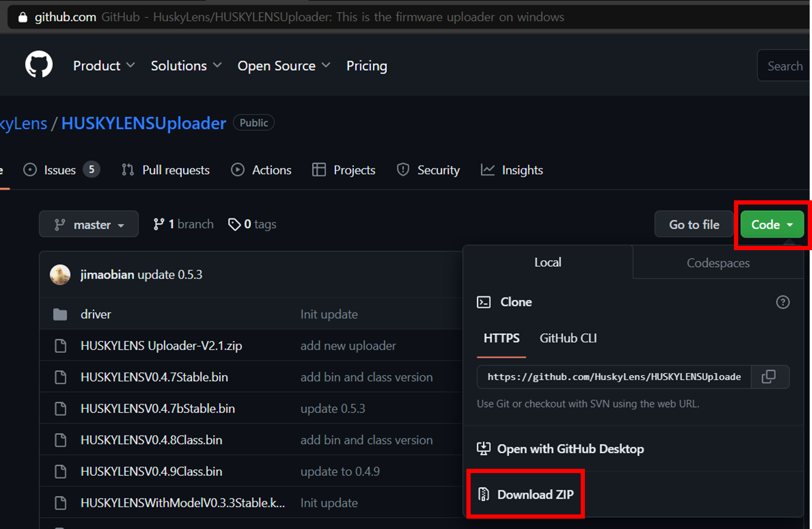812x529 pixels.
Task: Open the Insights tab
Action: [x=512, y=170]
